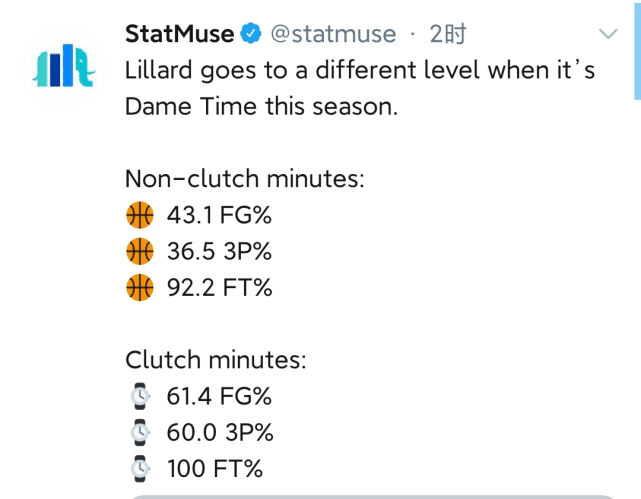This screenshot has width=641, height=499.
Task: Click the watch emoji beside 61.4 FG%
Action: [140, 397]
